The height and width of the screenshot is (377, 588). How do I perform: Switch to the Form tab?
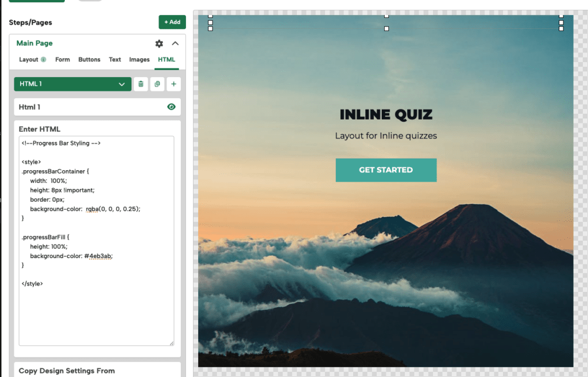62,59
